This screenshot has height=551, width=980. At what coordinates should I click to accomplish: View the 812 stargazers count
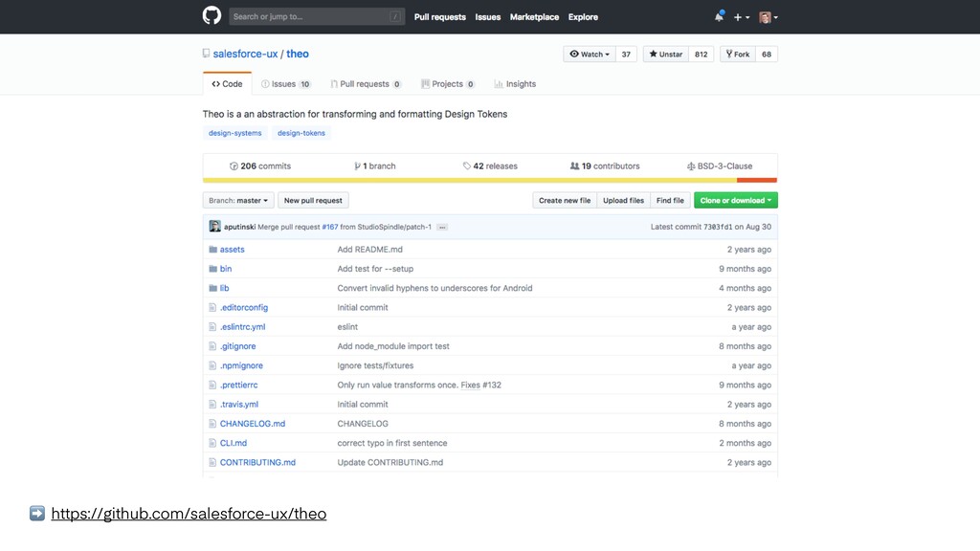click(702, 55)
